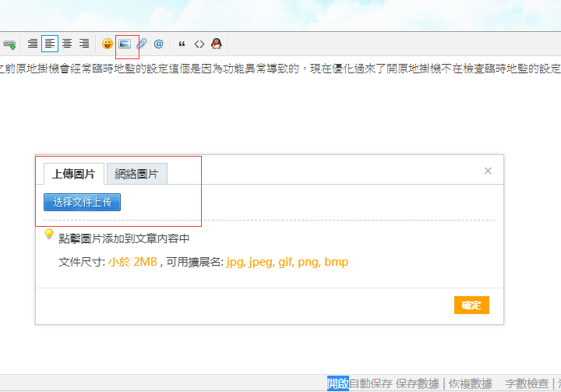Open the smiley emoticon picker

point(108,44)
